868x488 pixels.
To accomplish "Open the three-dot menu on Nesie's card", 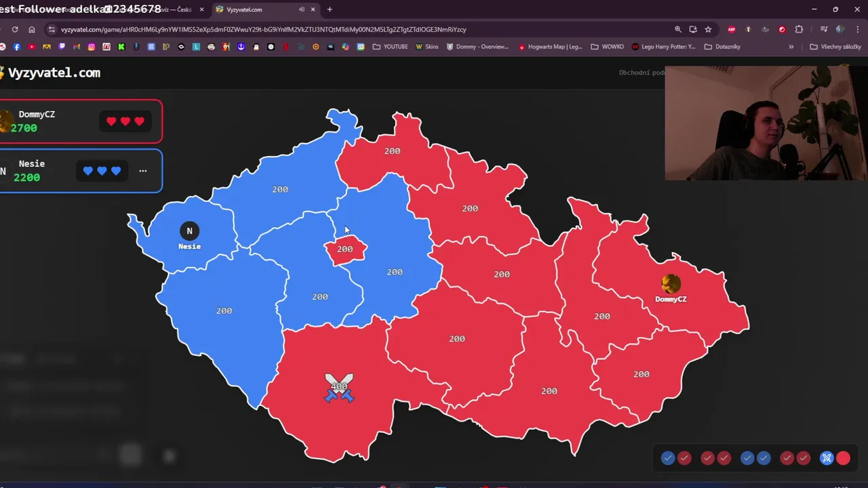I will pyautogui.click(x=142, y=171).
